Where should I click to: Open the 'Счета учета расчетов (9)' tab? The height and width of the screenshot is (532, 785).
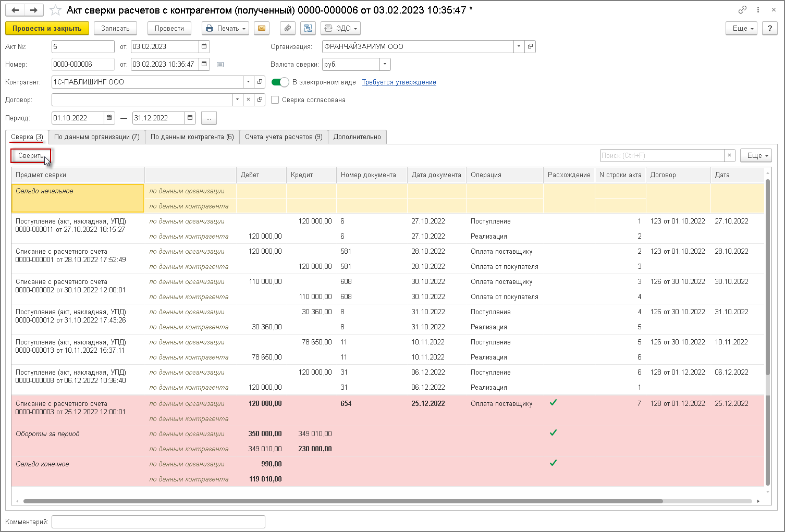(284, 137)
